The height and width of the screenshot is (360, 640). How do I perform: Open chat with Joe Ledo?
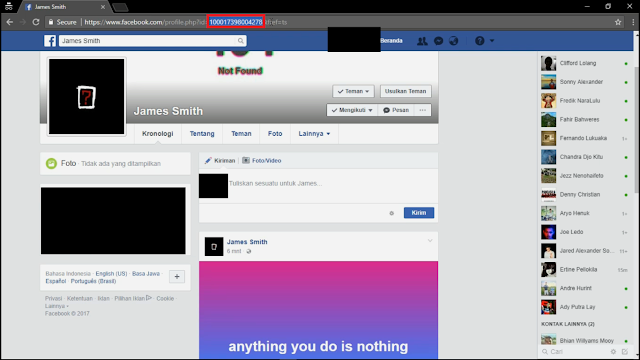click(585, 232)
